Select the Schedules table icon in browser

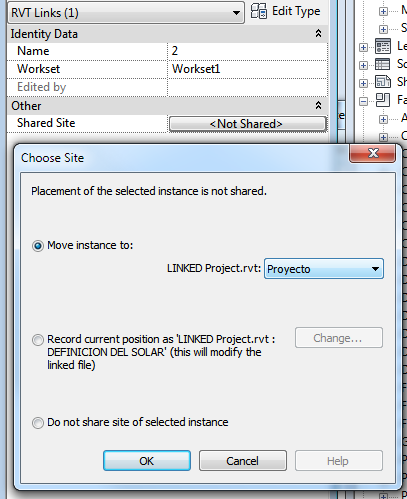pyautogui.click(x=383, y=64)
